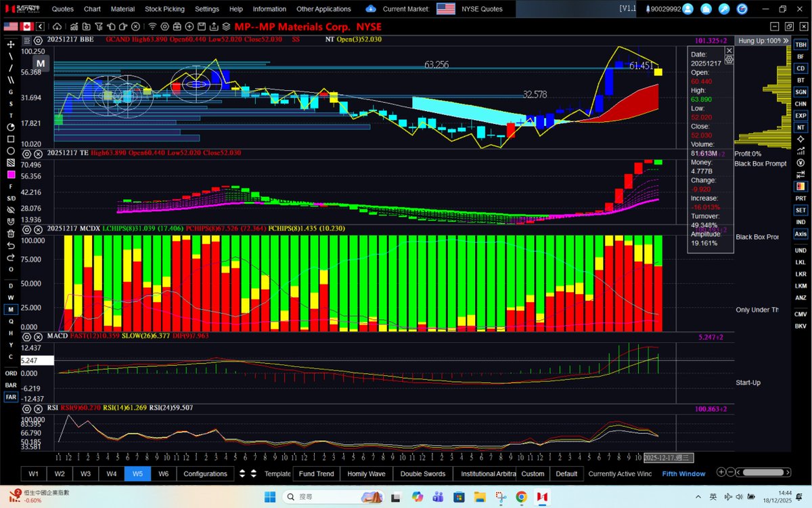Apply the Double Swords template
This screenshot has width=812, height=508.
(x=423, y=473)
